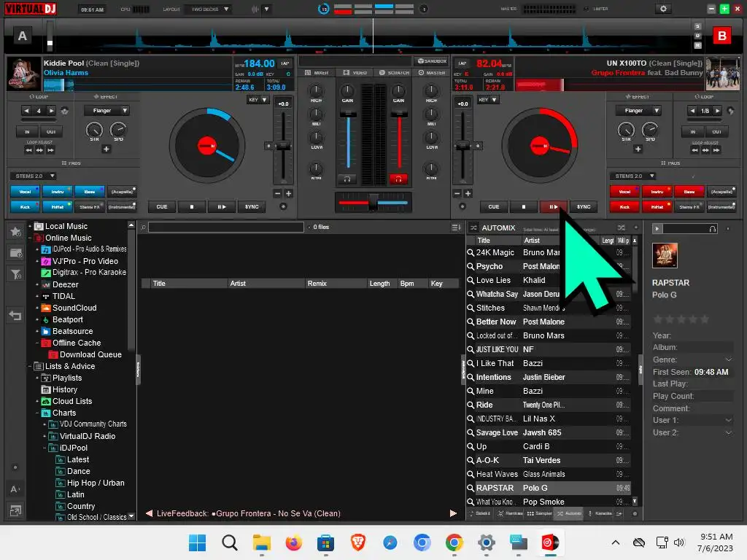The image size is (747, 560).
Task: Open the Karaoke side panel tab
Action: (x=600, y=513)
